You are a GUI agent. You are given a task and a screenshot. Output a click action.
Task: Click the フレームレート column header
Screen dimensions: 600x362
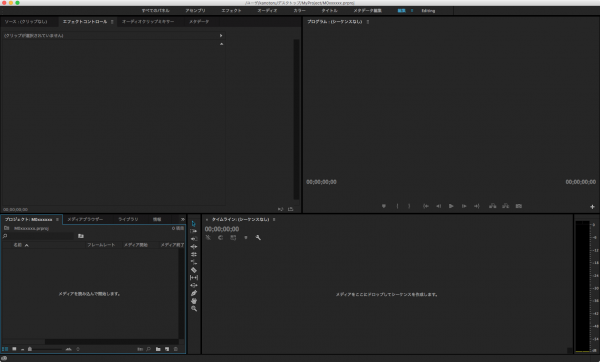click(x=101, y=245)
